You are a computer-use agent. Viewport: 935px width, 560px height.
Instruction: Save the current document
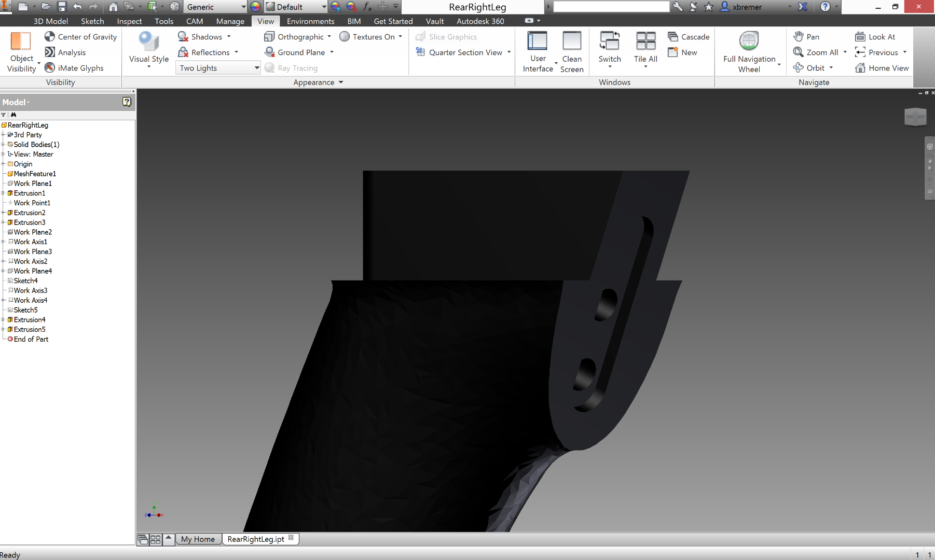coord(62,7)
